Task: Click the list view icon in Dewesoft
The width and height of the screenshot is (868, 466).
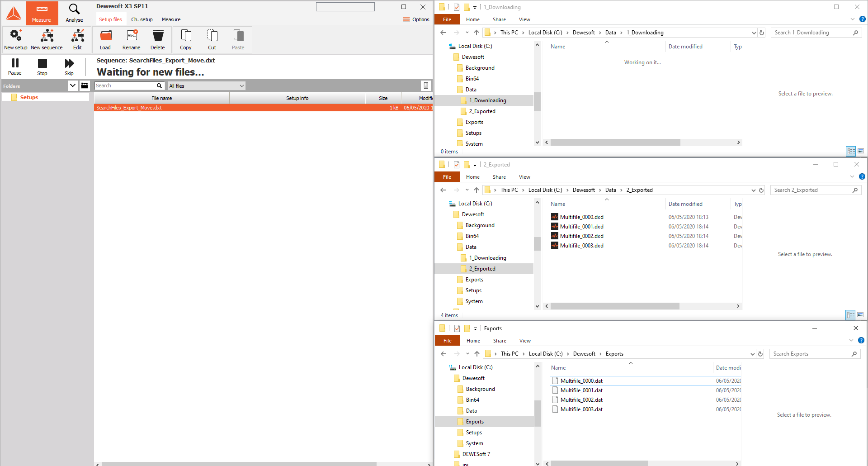Action: (426, 86)
